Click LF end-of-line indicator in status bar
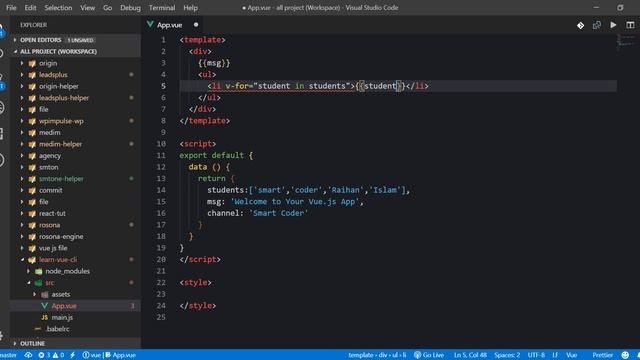This screenshot has height=360, width=640. click(555, 355)
